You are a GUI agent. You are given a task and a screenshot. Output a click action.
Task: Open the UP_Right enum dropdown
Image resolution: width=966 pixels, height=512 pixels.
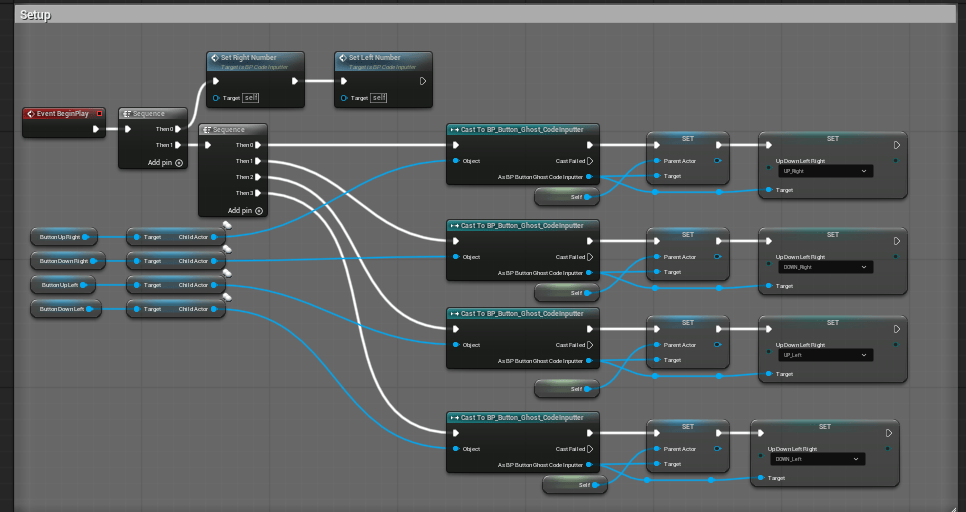(x=824, y=171)
